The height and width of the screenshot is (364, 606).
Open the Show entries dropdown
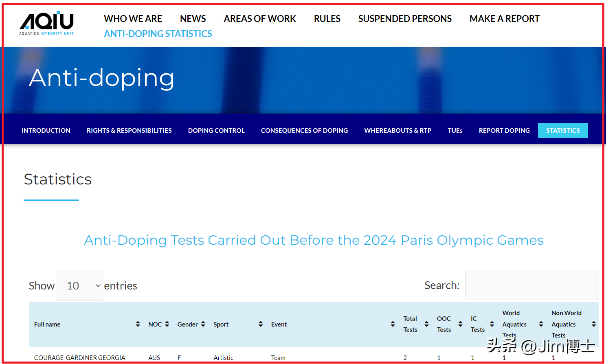[x=79, y=285]
